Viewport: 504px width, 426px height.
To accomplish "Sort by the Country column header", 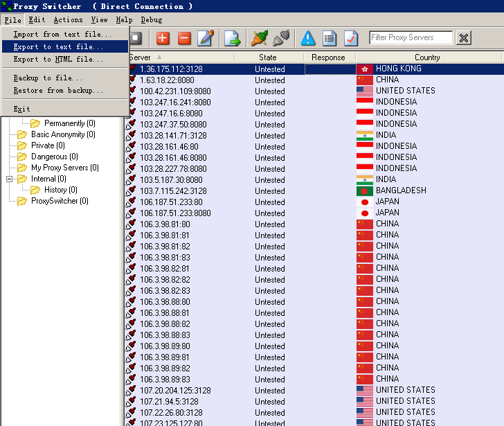I will tap(427, 57).
